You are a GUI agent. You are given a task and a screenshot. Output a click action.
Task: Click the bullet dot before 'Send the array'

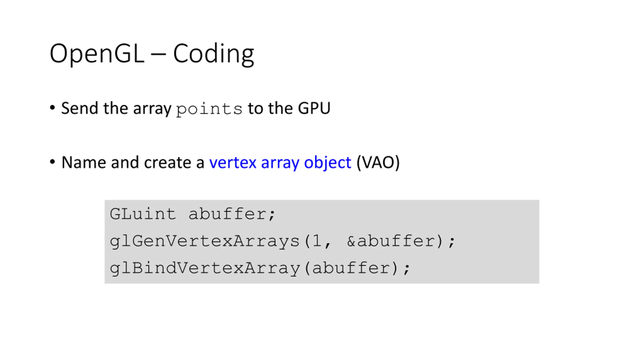pos(52,108)
